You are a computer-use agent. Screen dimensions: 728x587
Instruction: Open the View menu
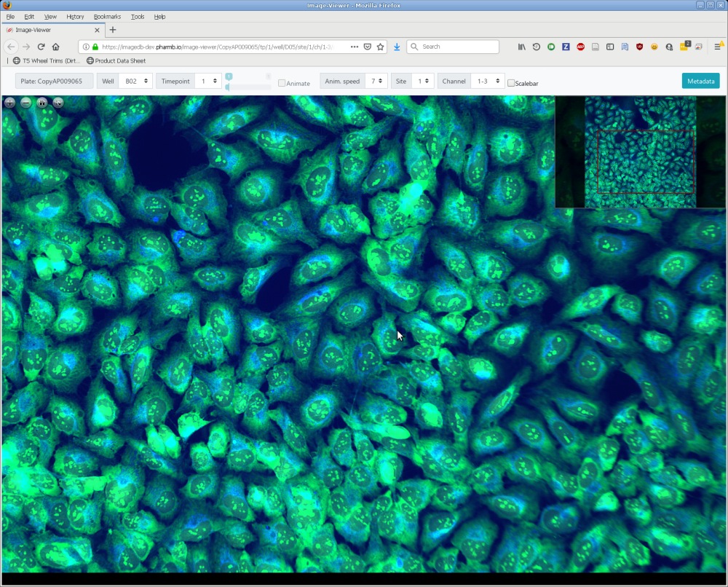[50, 17]
